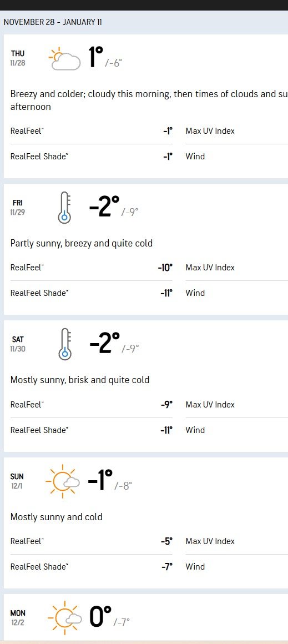Click 'Mostly sunny, brisk and quite cold' text
The width and height of the screenshot is (288, 644).
click(x=79, y=380)
